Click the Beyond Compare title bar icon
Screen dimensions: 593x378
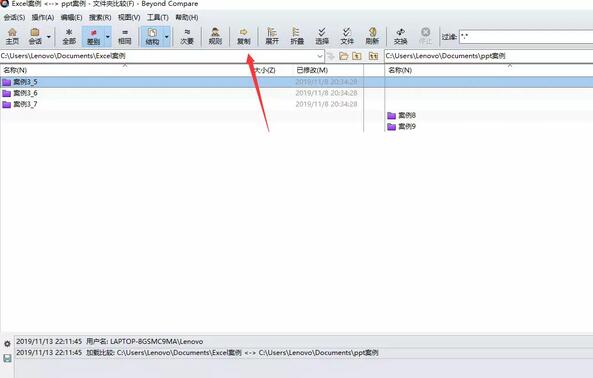4,4
